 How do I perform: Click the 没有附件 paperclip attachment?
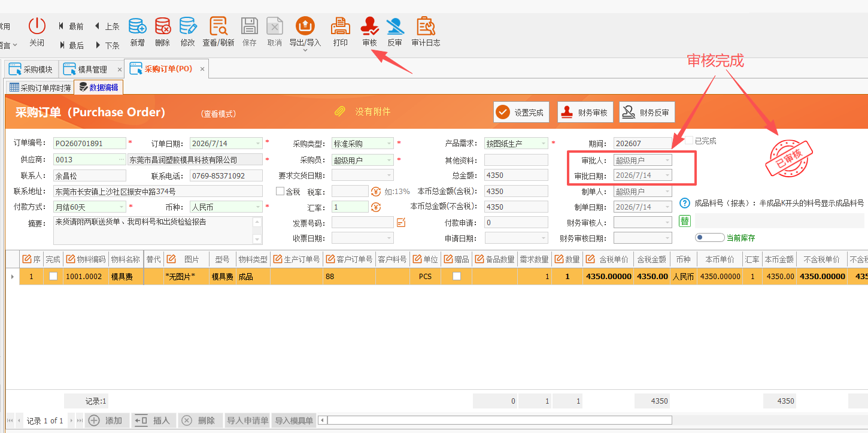click(340, 111)
